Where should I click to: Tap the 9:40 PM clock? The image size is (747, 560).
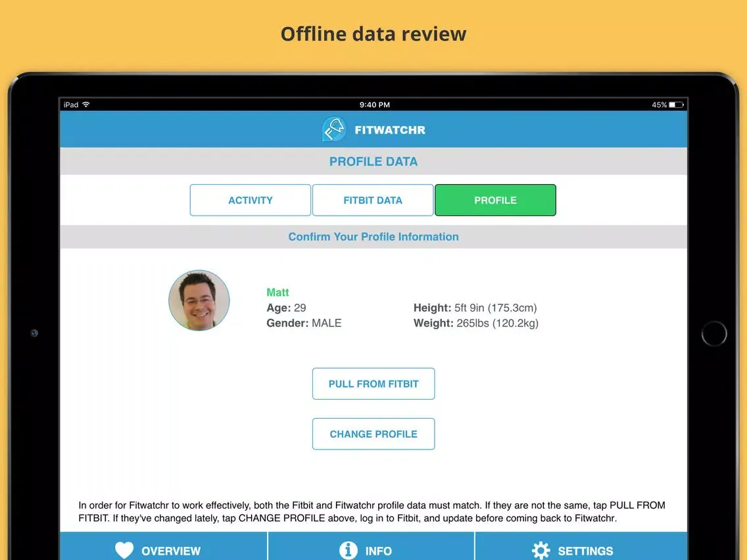click(x=374, y=105)
